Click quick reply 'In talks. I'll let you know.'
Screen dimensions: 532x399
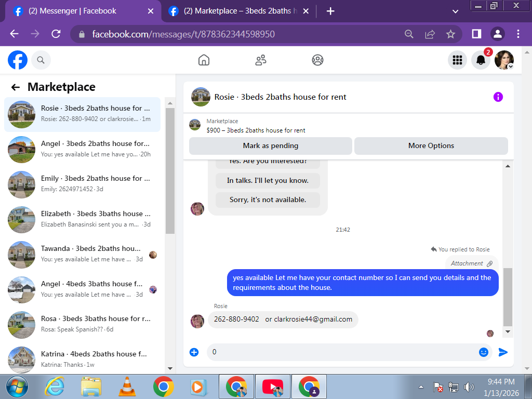(x=268, y=180)
